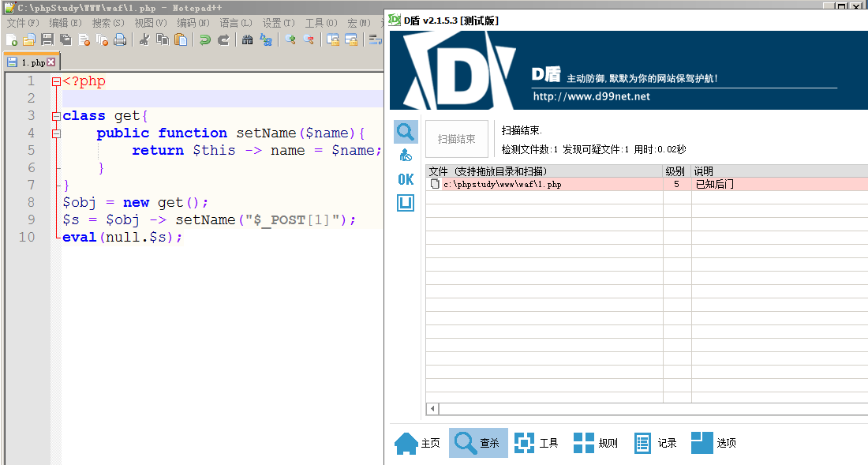The width and height of the screenshot is (868, 465).
Task: Click the Undo green arrow icon
Action: [205, 39]
